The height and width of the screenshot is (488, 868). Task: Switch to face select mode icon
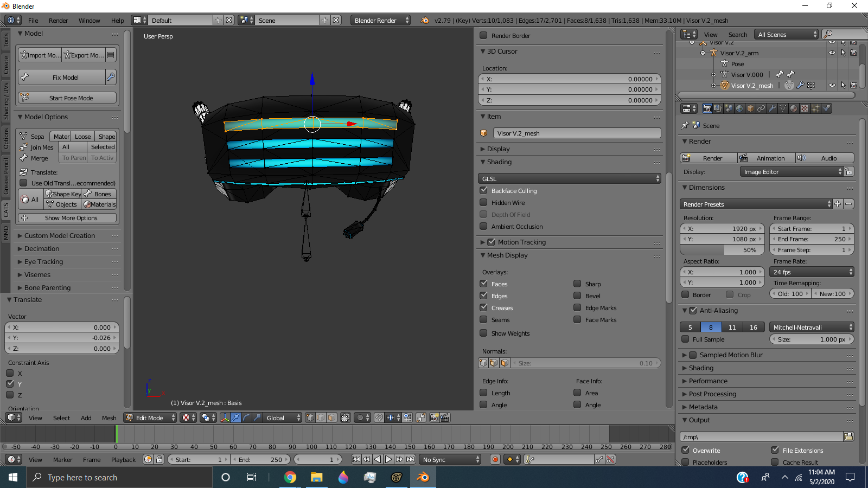331,418
